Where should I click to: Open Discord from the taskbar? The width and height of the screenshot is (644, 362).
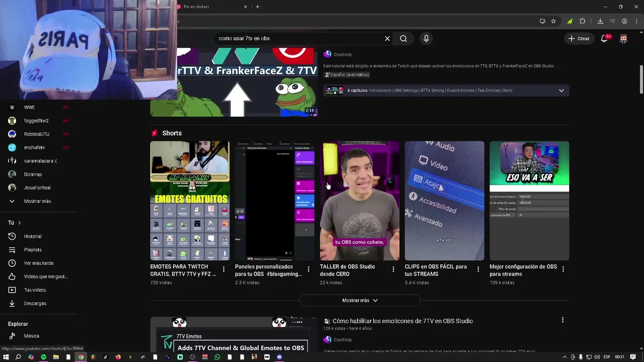point(279,357)
